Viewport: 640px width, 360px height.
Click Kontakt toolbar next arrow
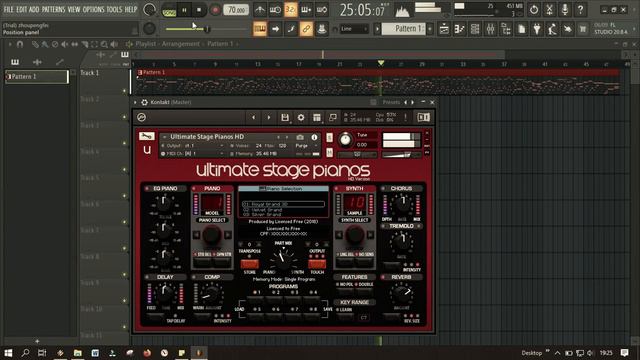coord(269,118)
